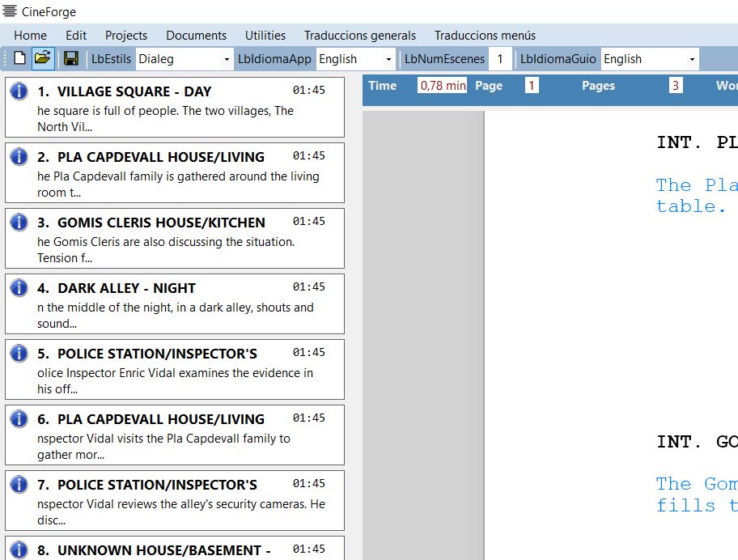This screenshot has width=738, height=560.
Task: Select scene title 4. DARK ALLEY - NIGHT
Action: [117, 287]
